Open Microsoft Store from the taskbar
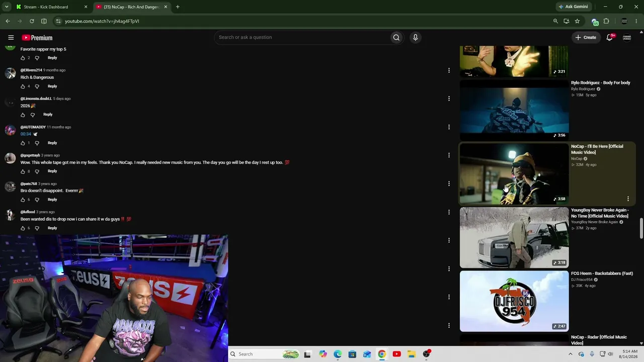 tap(352, 354)
